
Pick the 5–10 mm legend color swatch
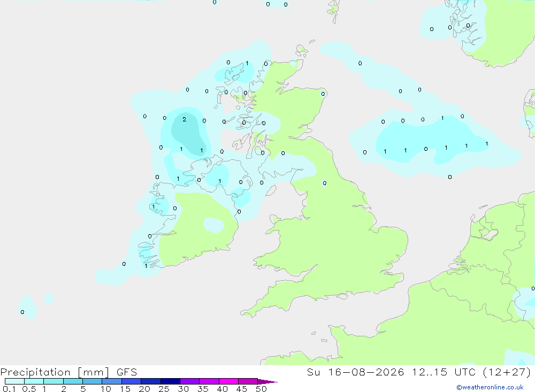coord(93,381)
